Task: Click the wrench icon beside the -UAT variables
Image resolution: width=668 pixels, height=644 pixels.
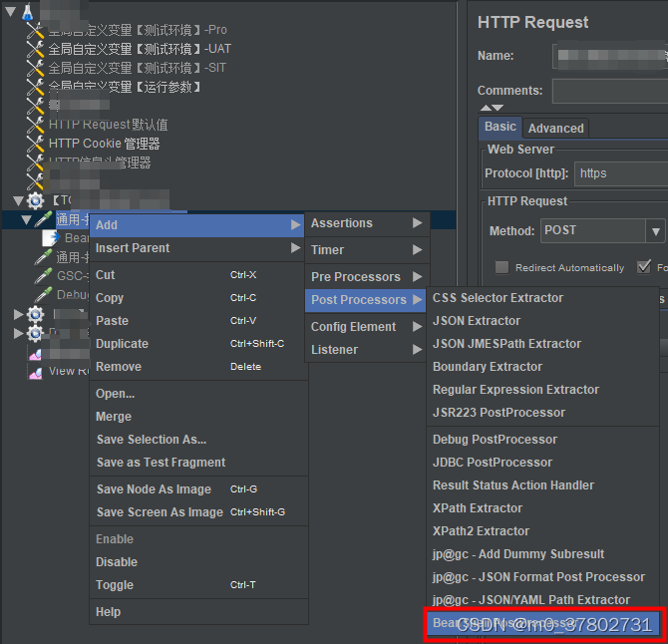Action: coord(35,49)
